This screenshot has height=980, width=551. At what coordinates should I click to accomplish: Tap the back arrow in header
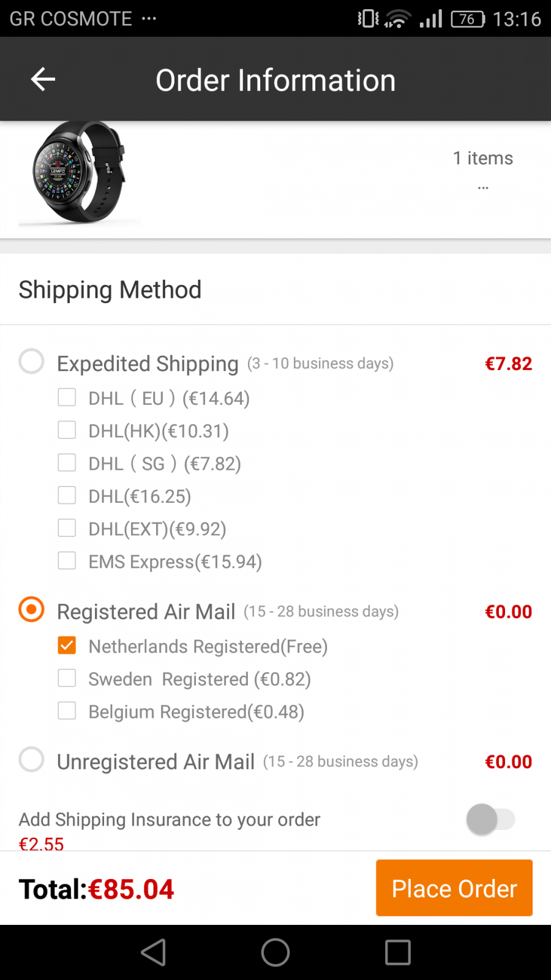pos(43,79)
